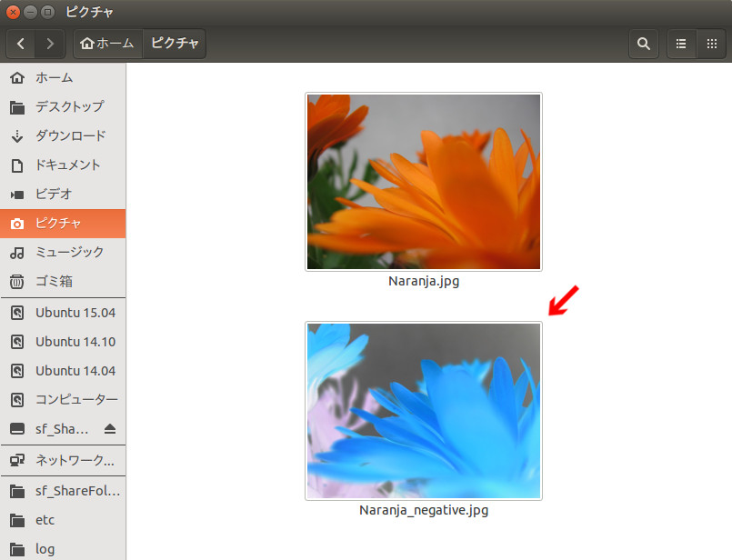Open the log bookmark folder
This screenshot has width=732, height=560.
tap(63, 549)
